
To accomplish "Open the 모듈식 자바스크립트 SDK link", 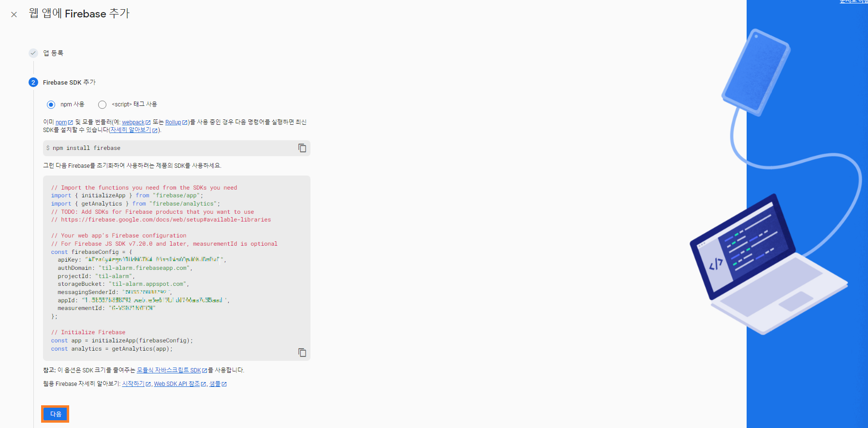I will click(x=169, y=370).
